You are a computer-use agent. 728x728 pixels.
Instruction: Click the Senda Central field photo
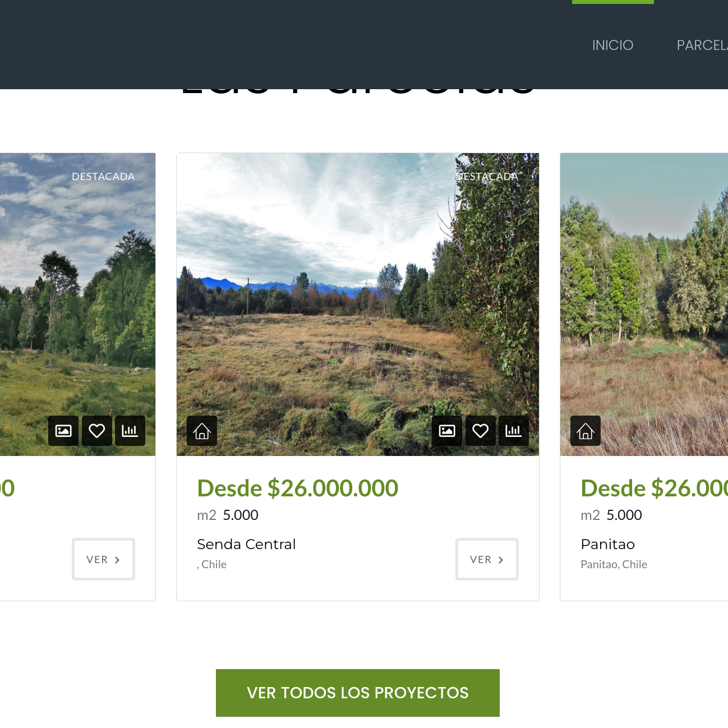pos(358,305)
